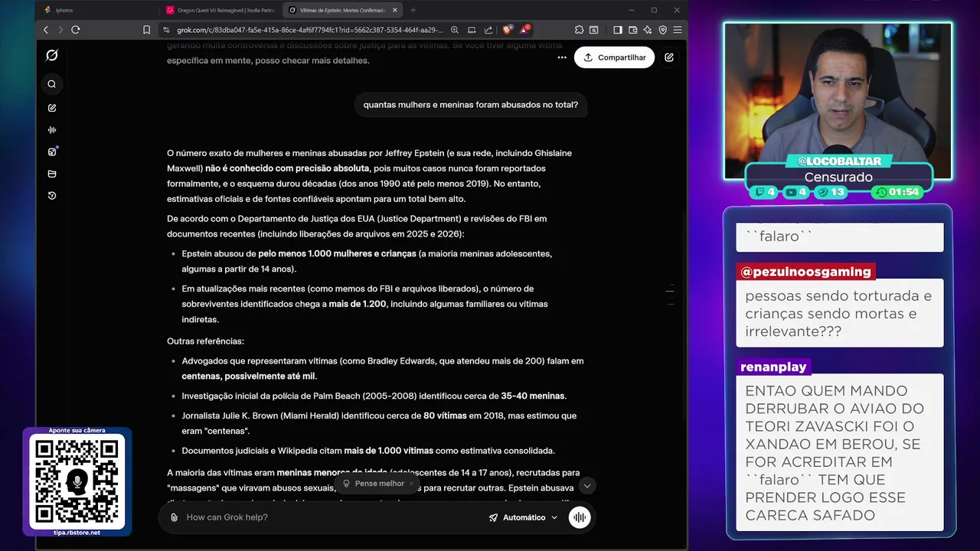The height and width of the screenshot is (551, 980).
Task: Click bold text '80 vítimas'
Action: click(x=445, y=416)
